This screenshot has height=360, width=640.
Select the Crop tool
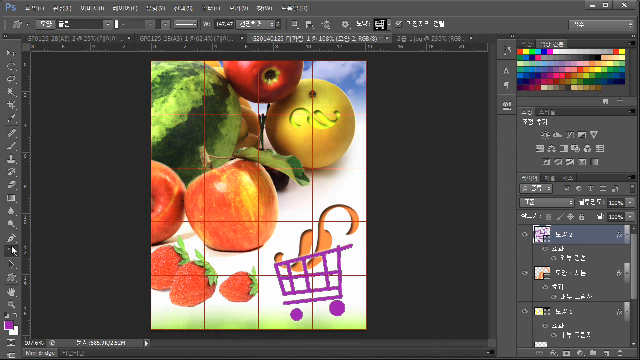click(11, 105)
